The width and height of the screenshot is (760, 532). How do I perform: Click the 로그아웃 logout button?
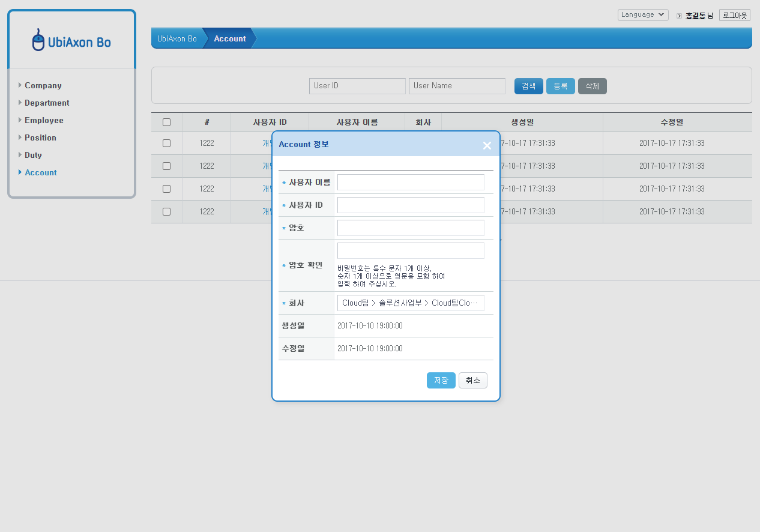(x=734, y=15)
